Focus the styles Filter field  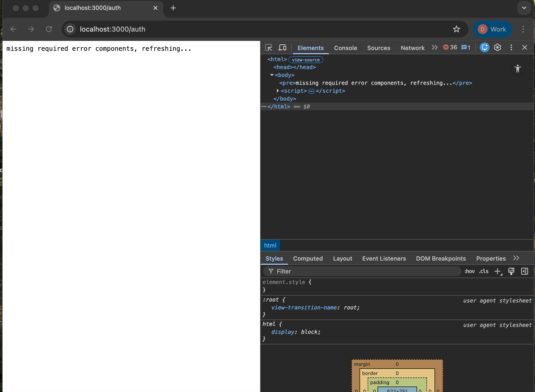tap(362, 271)
